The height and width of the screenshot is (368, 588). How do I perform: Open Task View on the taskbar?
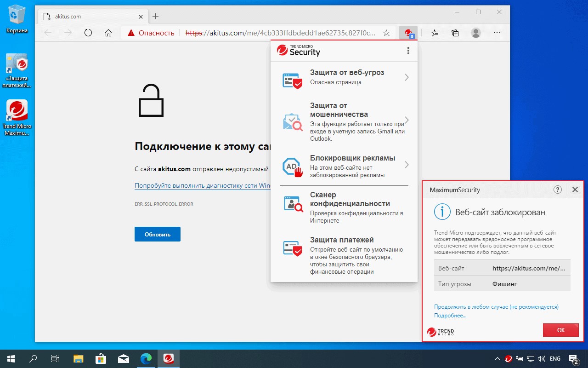click(x=55, y=358)
